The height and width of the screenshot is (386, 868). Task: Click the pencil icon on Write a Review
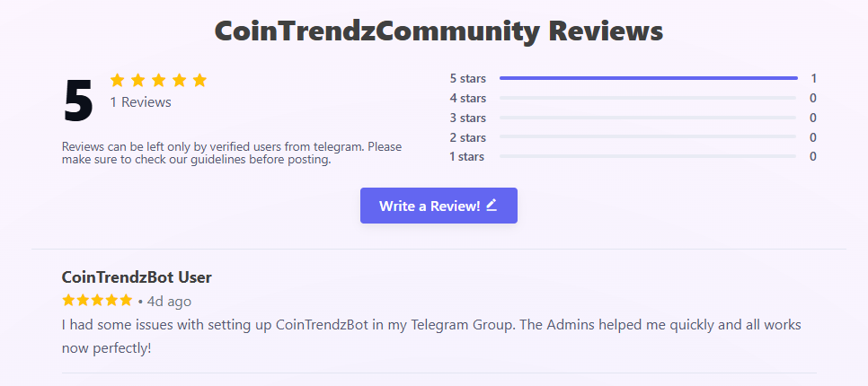[492, 205]
